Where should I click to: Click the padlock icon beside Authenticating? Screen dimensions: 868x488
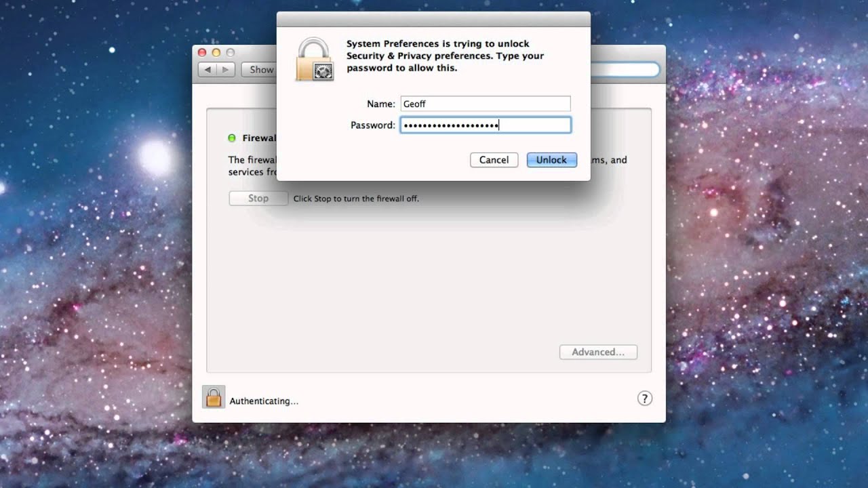(x=214, y=397)
